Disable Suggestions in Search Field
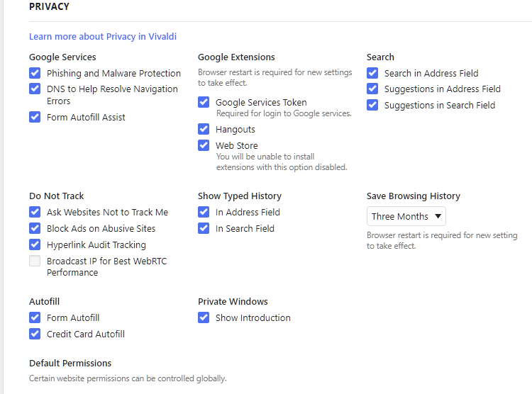Viewport: 532px width, 394px height. point(372,105)
